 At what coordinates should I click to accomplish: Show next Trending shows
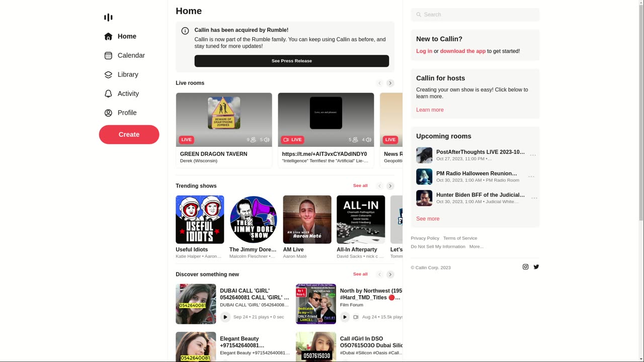[x=390, y=186]
